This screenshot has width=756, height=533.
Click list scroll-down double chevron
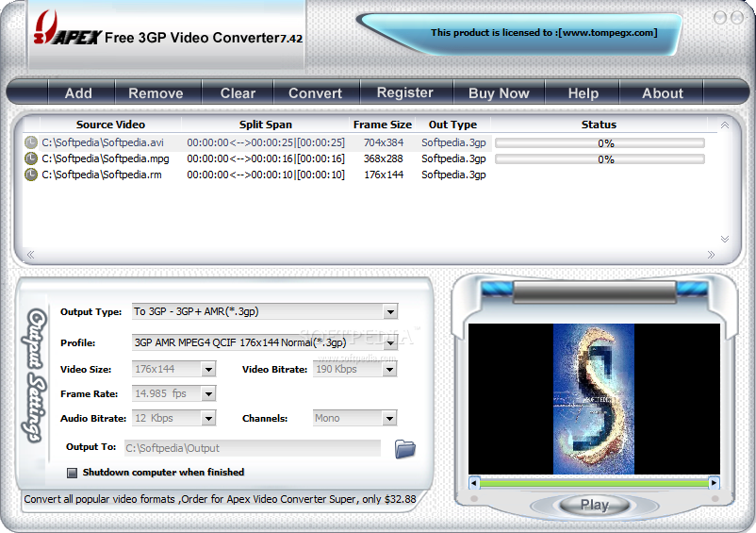tap(725, 239)
